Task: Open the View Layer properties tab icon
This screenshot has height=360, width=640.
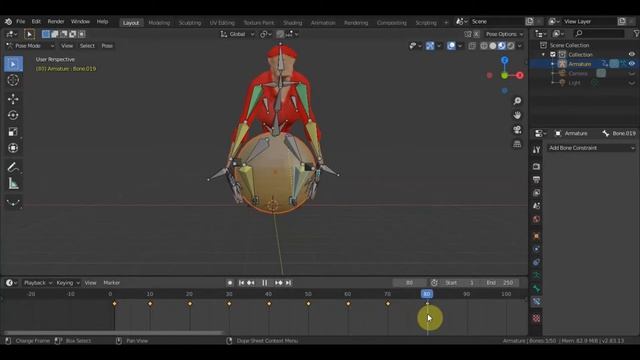Action: 536,193
